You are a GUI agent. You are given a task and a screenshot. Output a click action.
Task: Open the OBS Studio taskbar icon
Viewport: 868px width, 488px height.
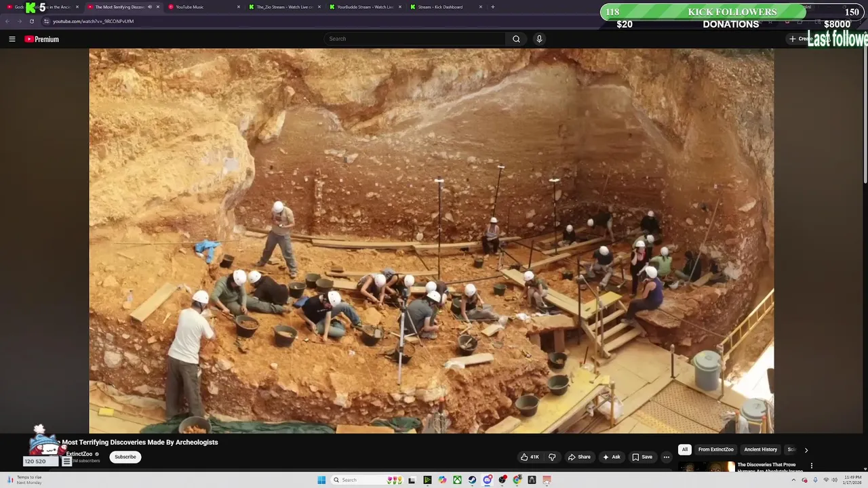click(502, 480)
